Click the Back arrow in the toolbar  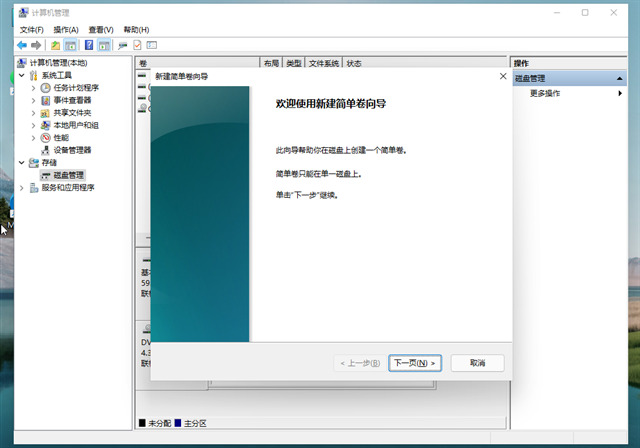tap(22, 45)
